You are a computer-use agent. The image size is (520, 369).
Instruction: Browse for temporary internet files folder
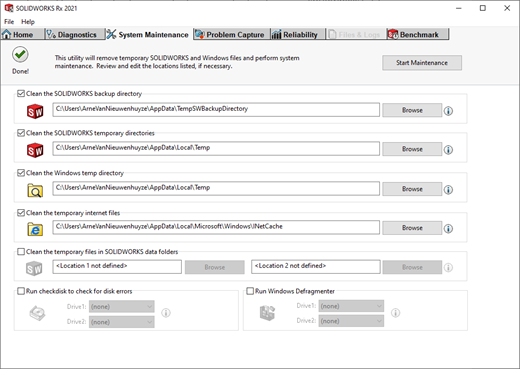point(412,228)
